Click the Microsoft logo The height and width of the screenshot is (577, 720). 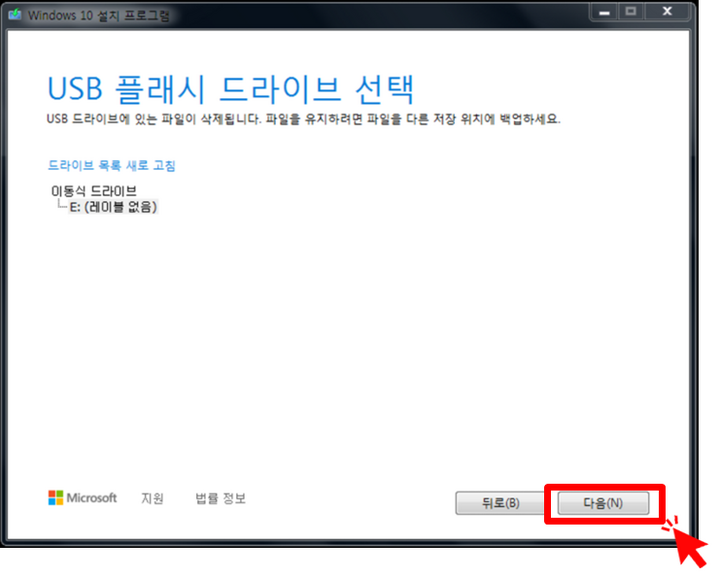(x=83, y=498)
